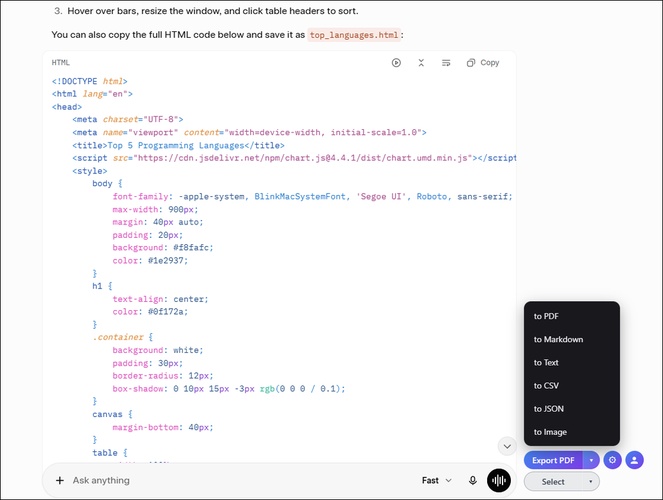Start dictation with microphone icon
663x500 pixels.
(473, 480)
